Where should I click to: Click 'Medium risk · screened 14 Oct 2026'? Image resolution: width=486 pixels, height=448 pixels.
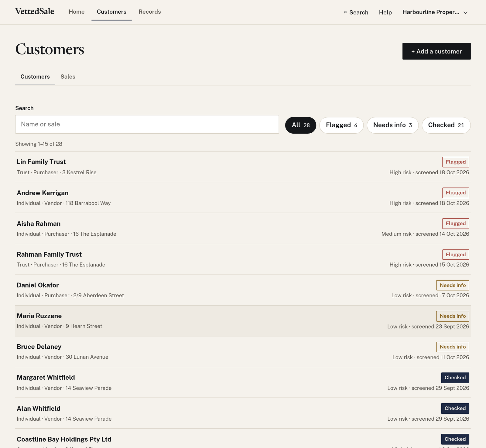point(425,234)
